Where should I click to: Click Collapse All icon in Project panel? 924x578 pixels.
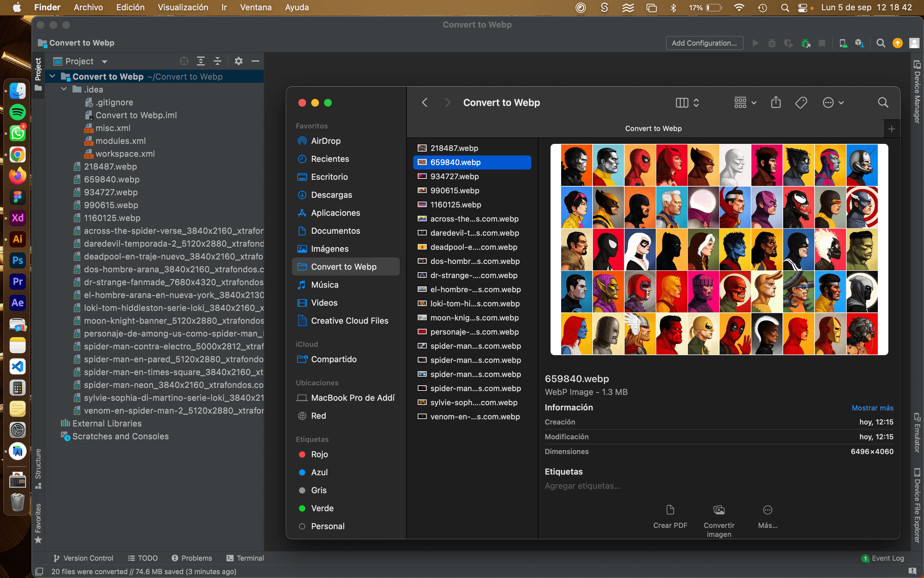tap(218, 61)
